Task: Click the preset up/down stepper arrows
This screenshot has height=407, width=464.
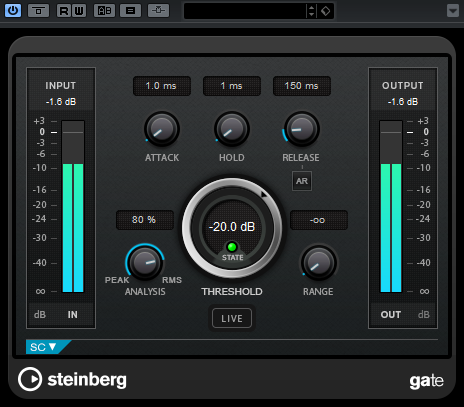Action: [311, 11]
